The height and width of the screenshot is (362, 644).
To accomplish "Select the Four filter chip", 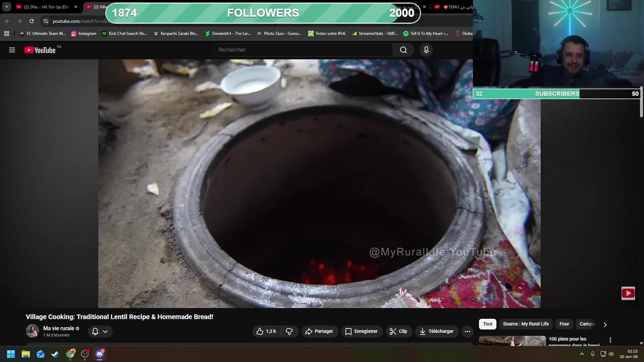I will tap(564, 324).
